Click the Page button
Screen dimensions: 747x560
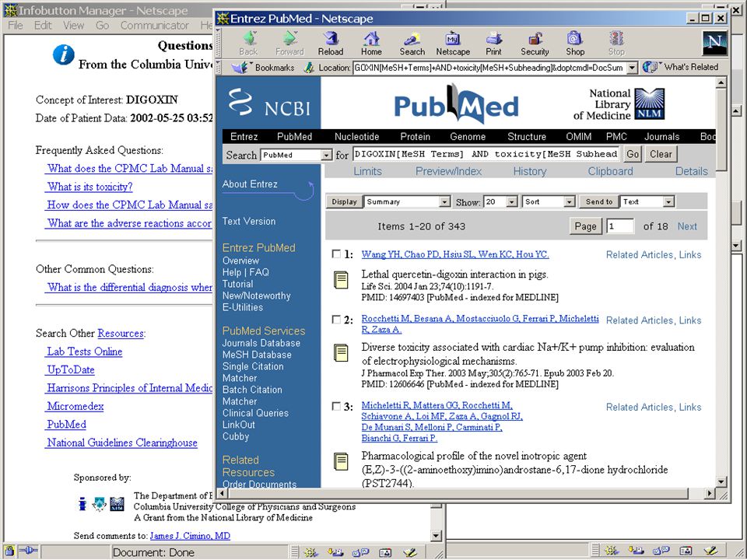coord(585,226)
